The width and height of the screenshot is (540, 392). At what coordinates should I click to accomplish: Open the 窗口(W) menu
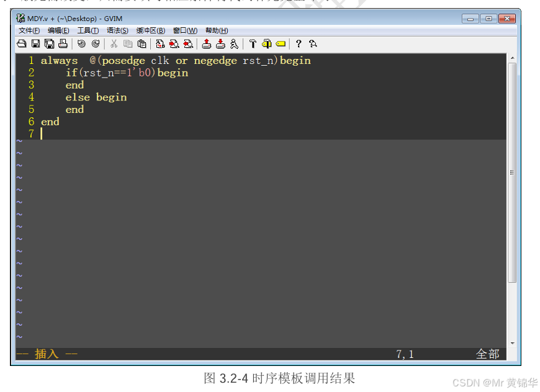[186, 30]
